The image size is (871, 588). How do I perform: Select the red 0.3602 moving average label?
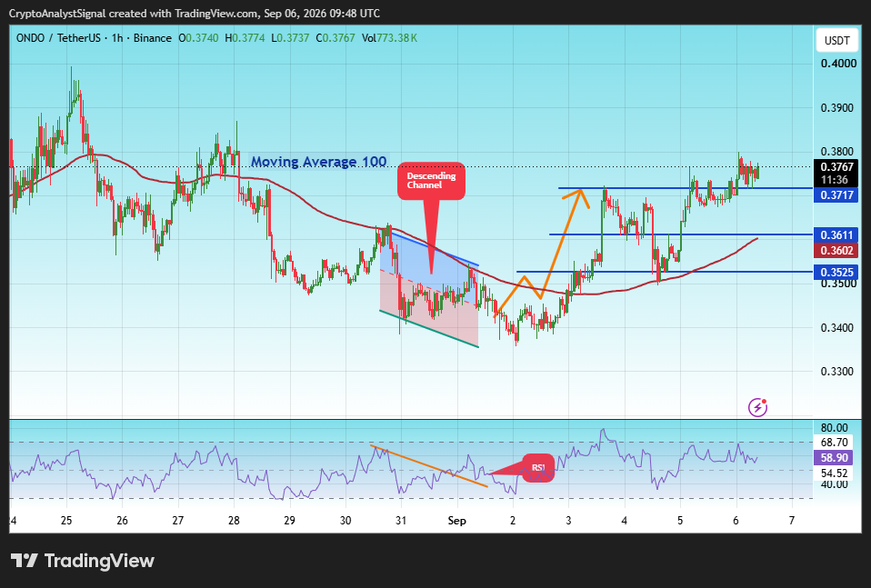coord(836,251)
